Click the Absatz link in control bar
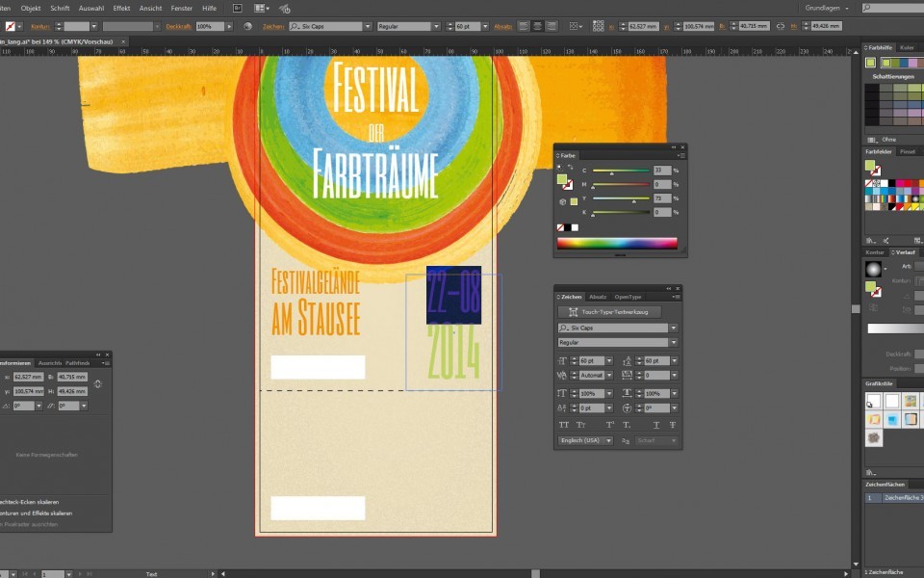The image size is (924, 578). pos(502,27)
